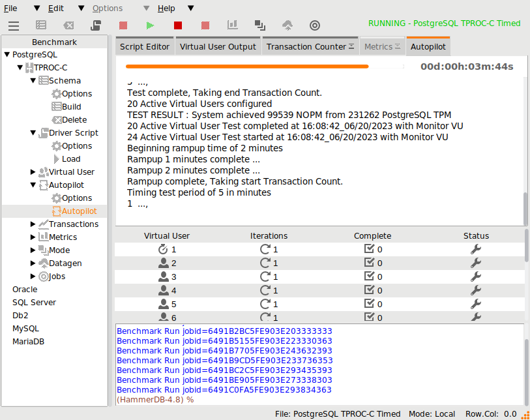Image resolution: width=530 pixels, height=420 pixels.
Task: Select the highlighted orange Autopilot tree item
Action: tap(79, 211)
